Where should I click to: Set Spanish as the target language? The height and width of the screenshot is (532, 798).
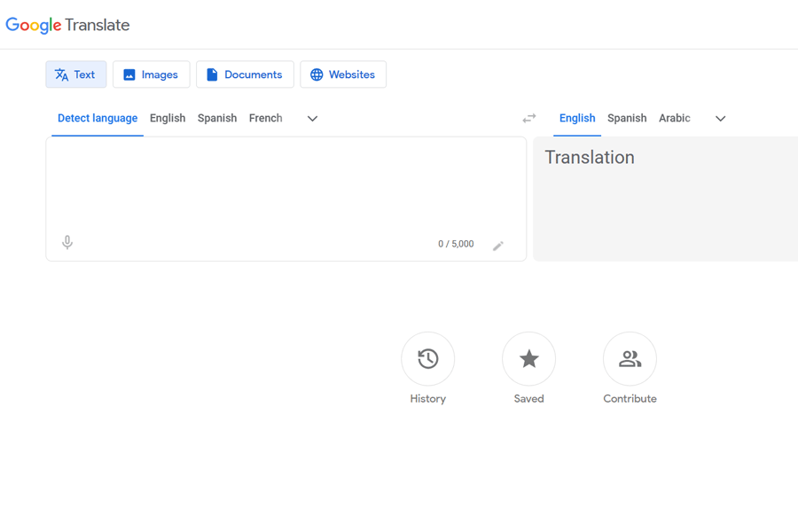(627, 118)
